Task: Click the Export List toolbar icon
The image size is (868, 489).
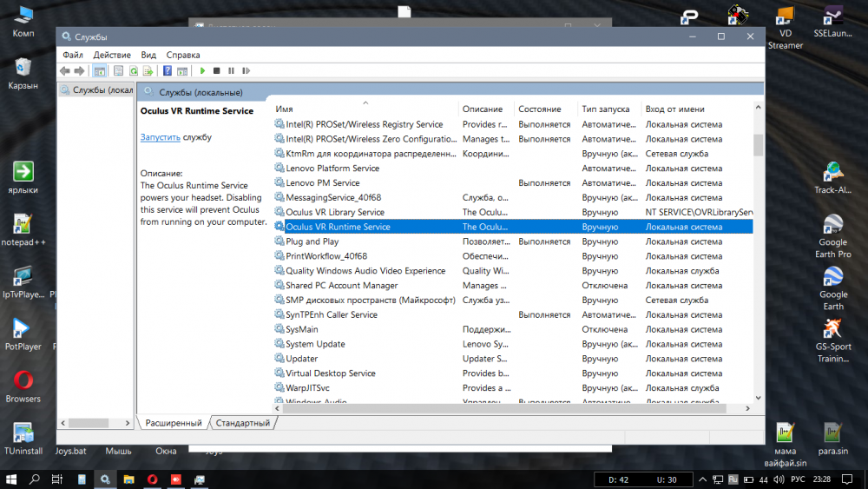Action: (148, 71)
